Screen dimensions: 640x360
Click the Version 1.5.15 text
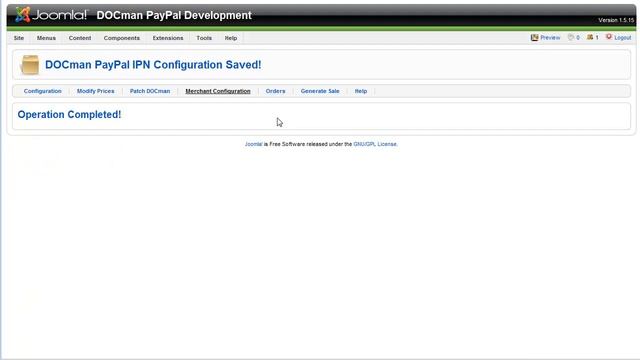616,20
